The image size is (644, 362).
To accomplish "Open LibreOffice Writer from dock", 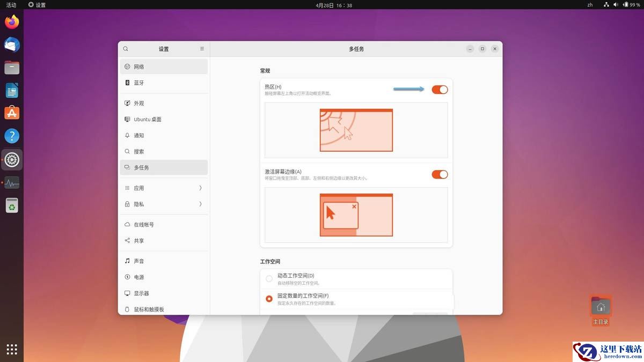I will coord(12,91).
